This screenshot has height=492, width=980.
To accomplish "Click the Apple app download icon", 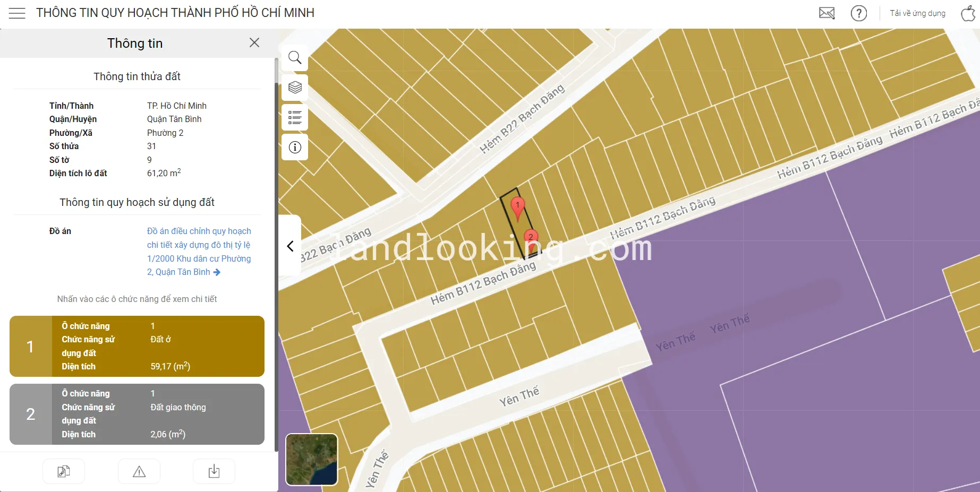I will 968,13.
